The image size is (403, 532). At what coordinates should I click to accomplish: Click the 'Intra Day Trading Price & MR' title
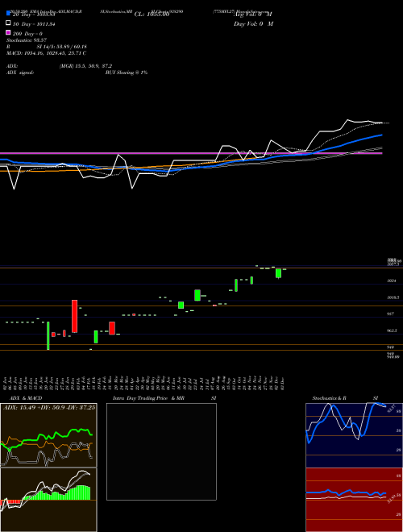click(148, 398)
